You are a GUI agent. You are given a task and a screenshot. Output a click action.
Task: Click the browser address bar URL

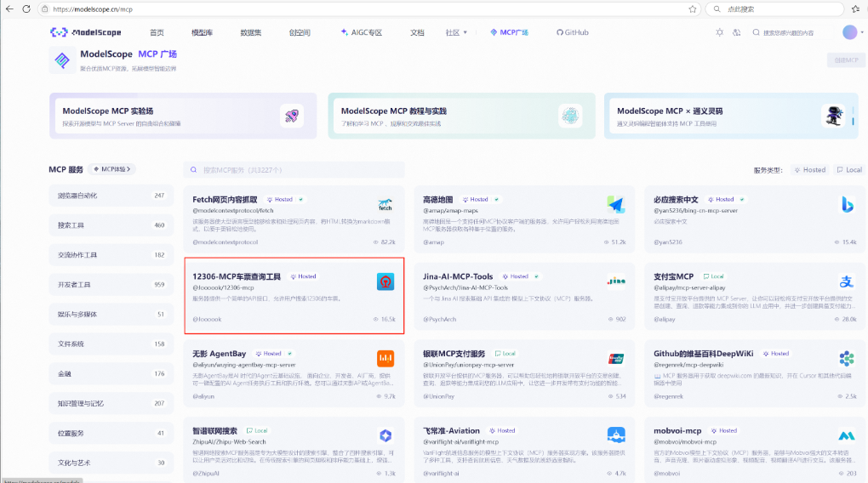click(x=93, y=9)
